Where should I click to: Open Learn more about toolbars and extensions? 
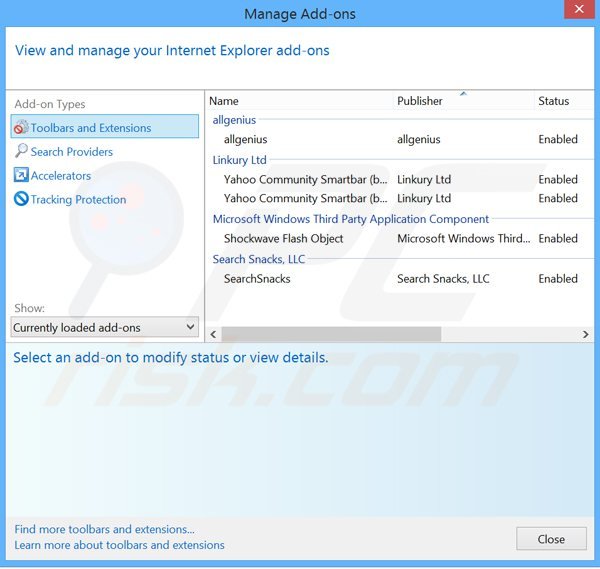click(x=119, y=545)
